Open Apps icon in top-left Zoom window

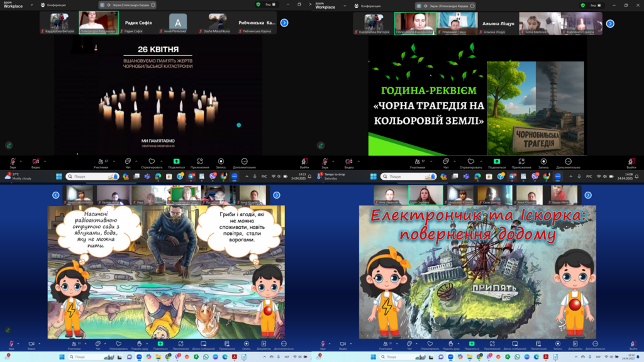[x=199, y=163]
